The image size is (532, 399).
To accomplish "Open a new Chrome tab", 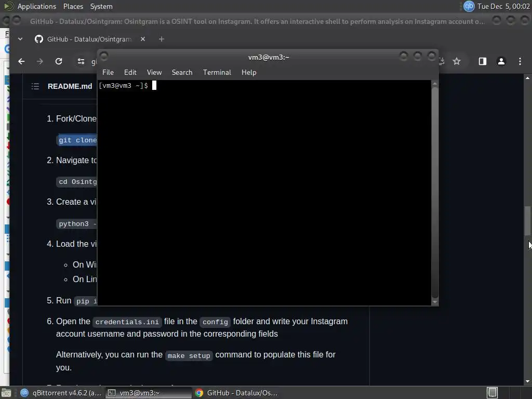I will tap(162, 39).
